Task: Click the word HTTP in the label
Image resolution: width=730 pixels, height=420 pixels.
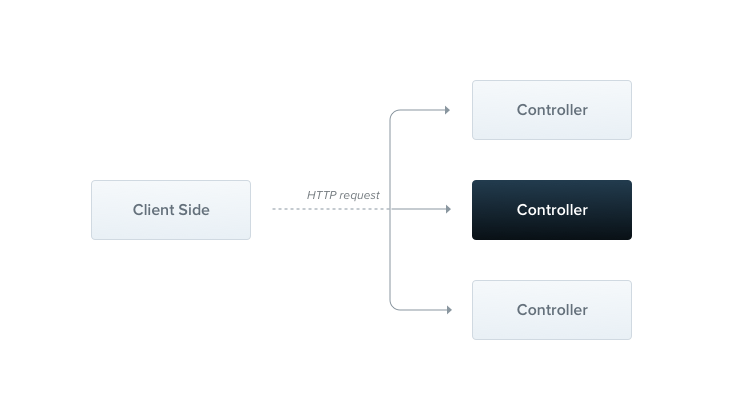Action: [321, 195]
